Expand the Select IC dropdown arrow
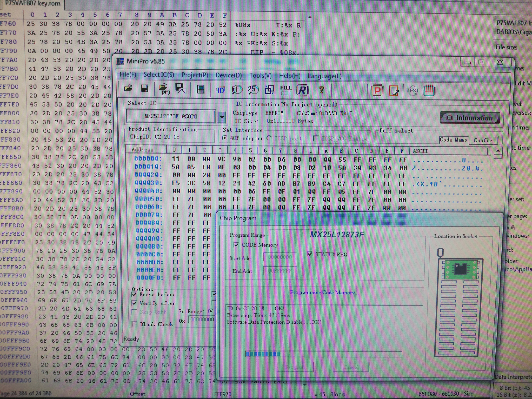 click(x=222, y=116)
